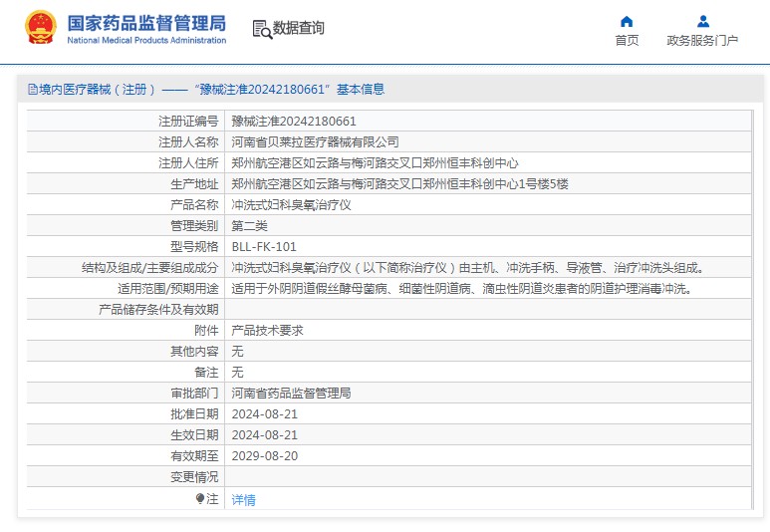Click registrant name 河南省贝莱拉医疗器械有限公司
The height and width of the screenshot is (532, 770).
pos(315,141)
